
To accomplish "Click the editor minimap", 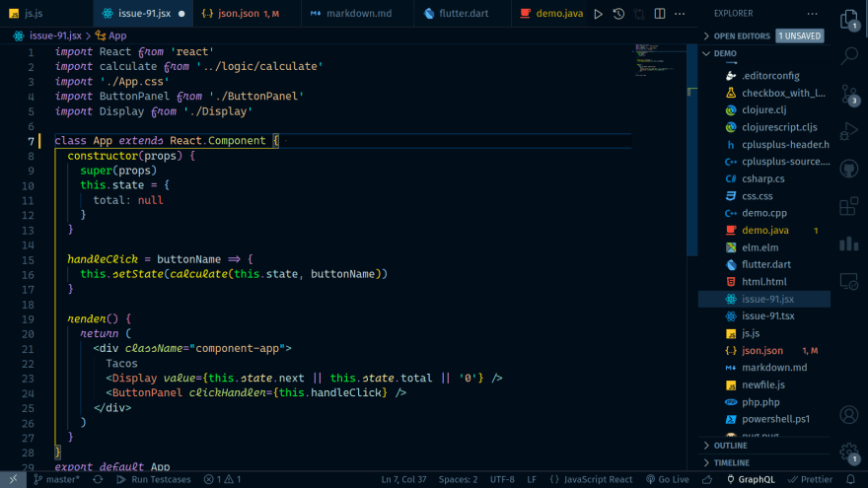I will (x=659, y=60).
